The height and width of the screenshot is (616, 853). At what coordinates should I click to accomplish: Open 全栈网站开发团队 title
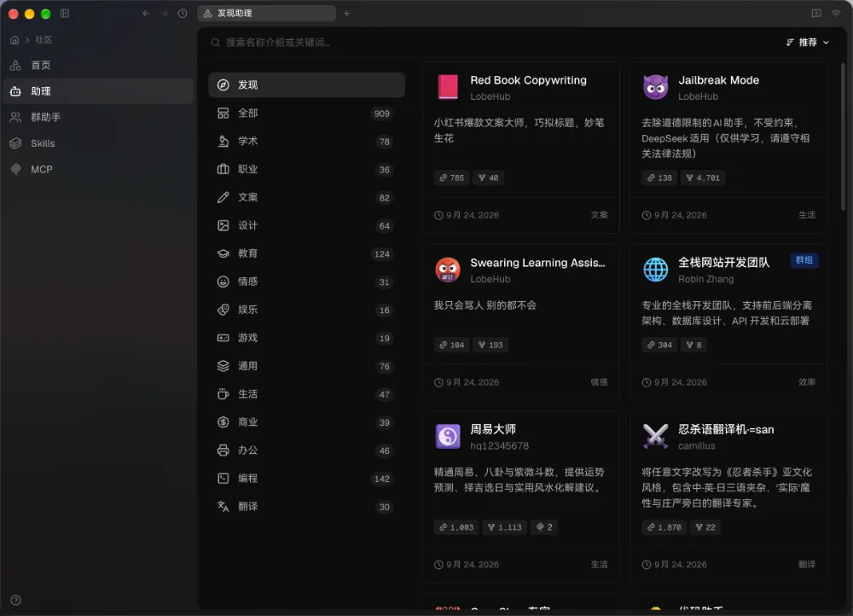tap(723, 263)
